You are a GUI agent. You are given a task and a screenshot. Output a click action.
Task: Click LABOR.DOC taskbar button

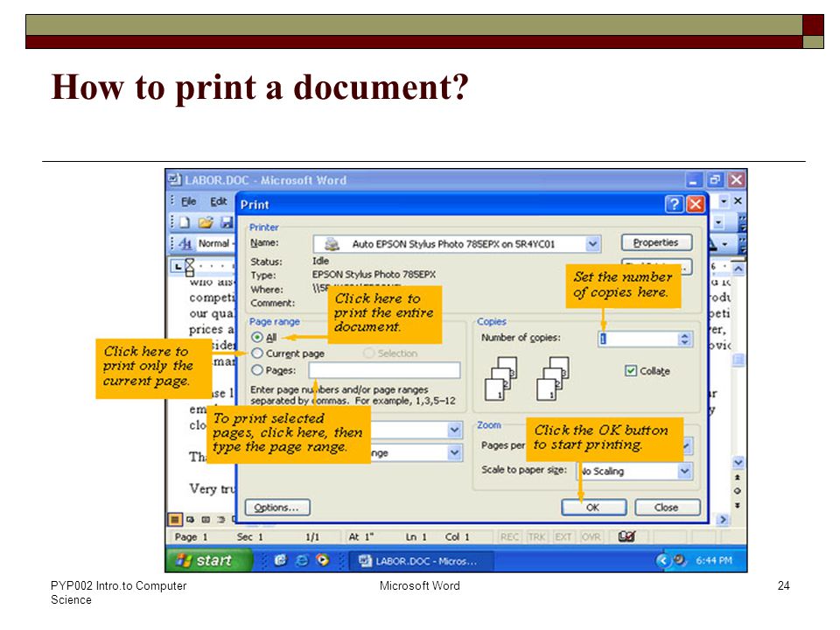click(x=421, y=561)
